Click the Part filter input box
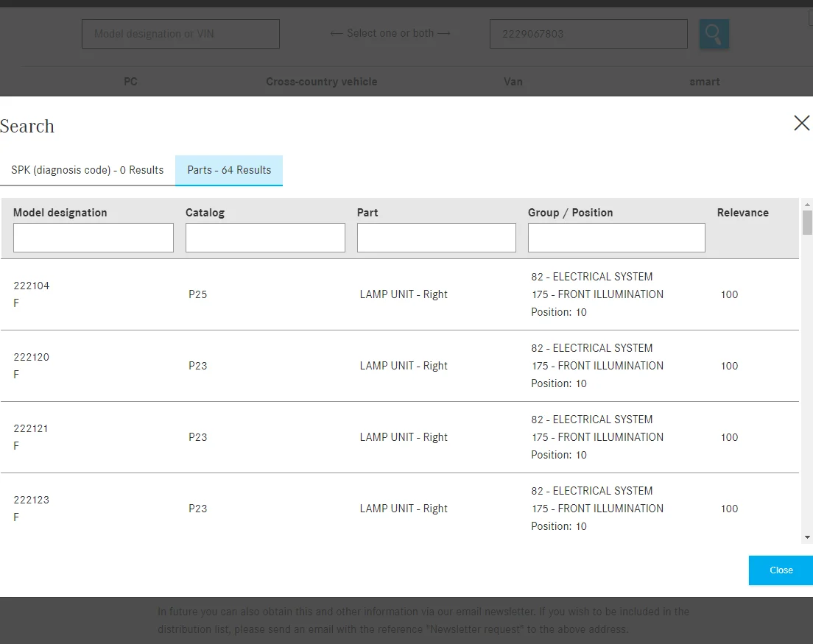Image resolution: width=813 pixels, height=644 pixels. tap(437, 238)
